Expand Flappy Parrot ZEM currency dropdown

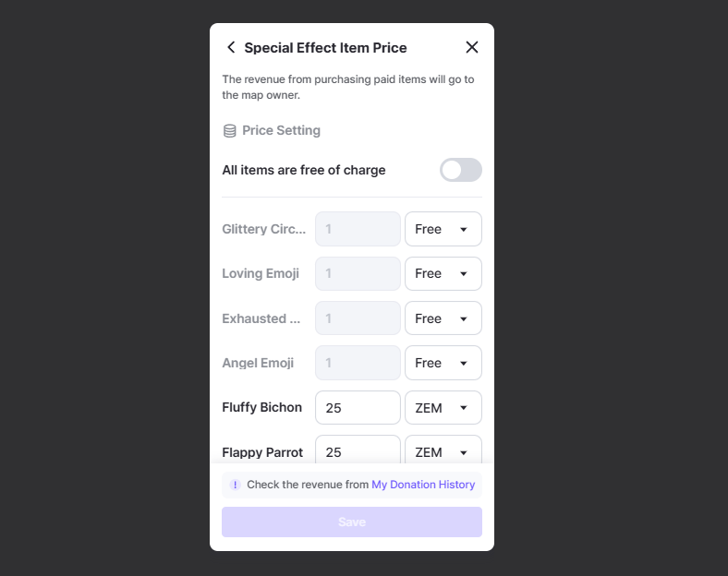[x=443, y=451]
